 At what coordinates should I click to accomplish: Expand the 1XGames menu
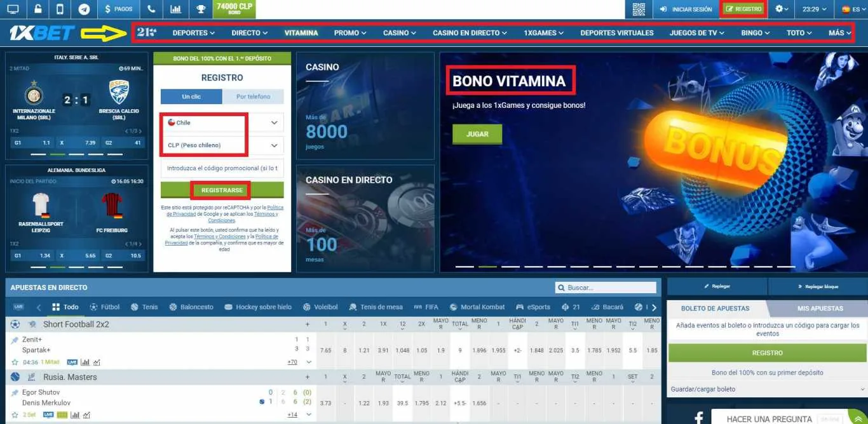coord(544,33)
